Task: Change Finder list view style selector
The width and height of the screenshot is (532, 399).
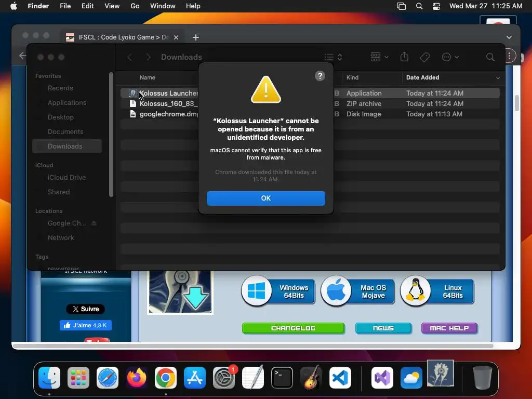Action: [333, 57]
